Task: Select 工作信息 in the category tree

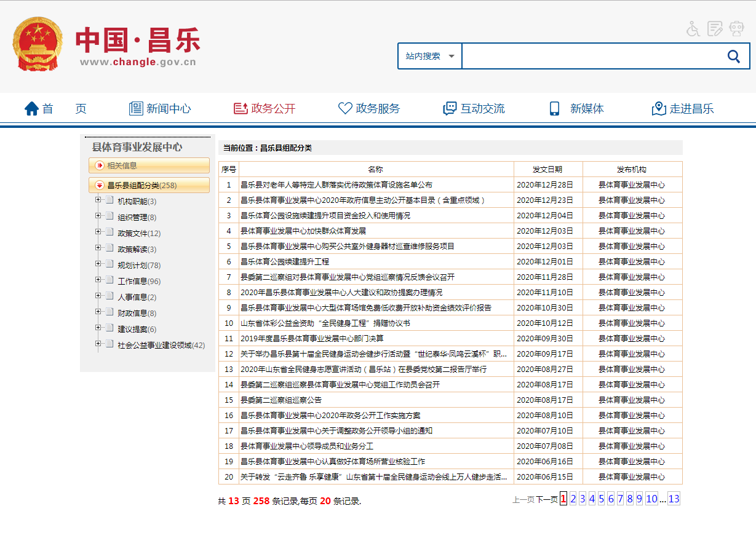Action: 132,281
